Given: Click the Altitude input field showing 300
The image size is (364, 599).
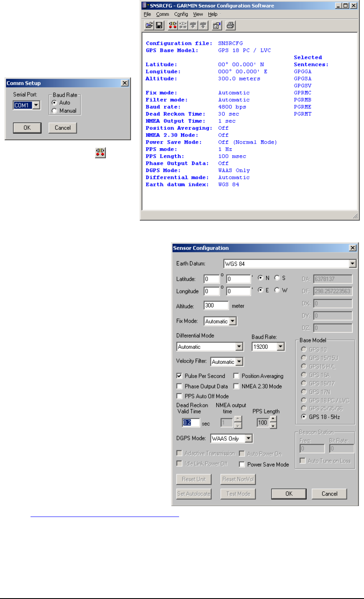Looking at the screenshot, I should tap(216, 306).
